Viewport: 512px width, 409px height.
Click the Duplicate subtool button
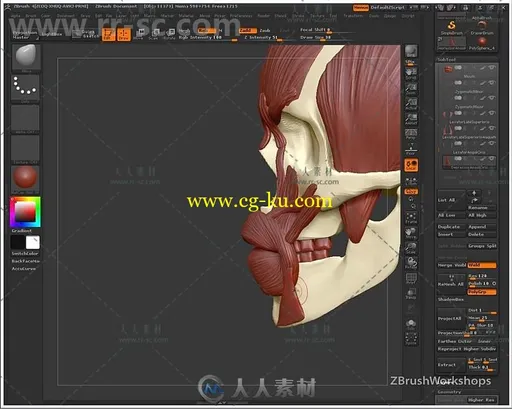pos(451,227)
